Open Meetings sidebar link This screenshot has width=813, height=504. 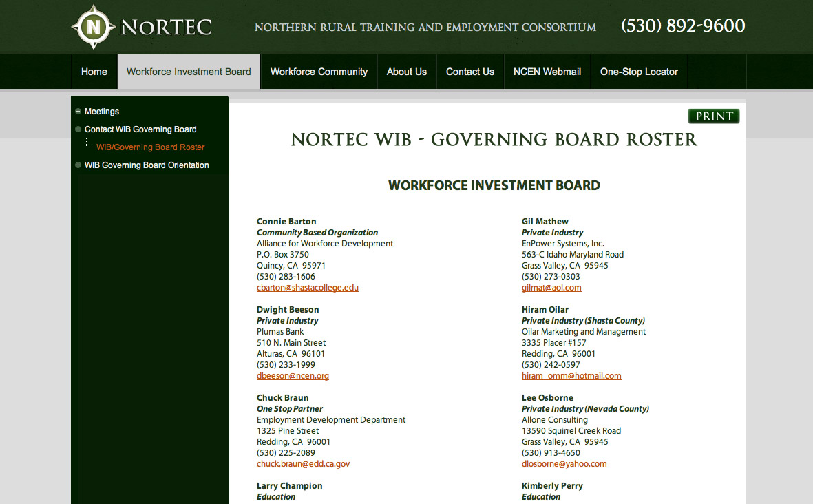click(x=102, y=112)
